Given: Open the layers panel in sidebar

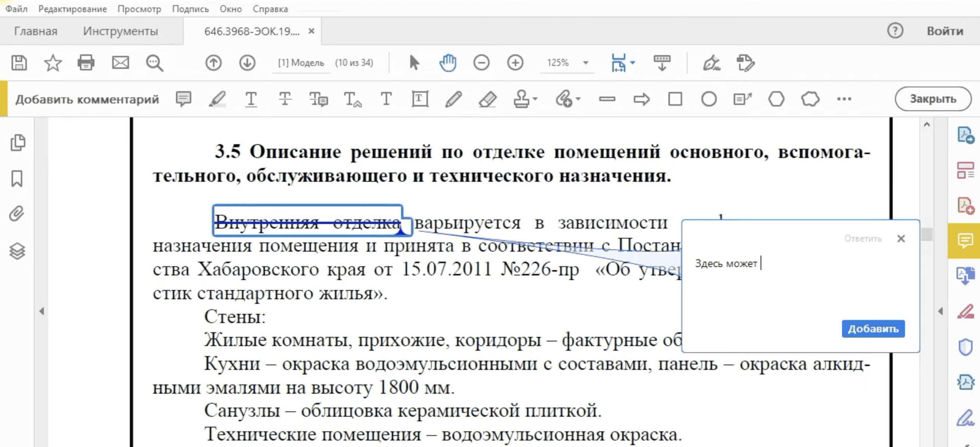Looking at the screenshot, I should pos(17,251).
